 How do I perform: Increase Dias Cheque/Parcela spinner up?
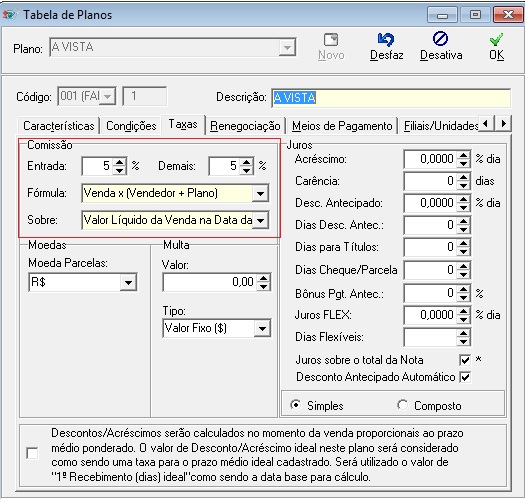coord(464,266)
